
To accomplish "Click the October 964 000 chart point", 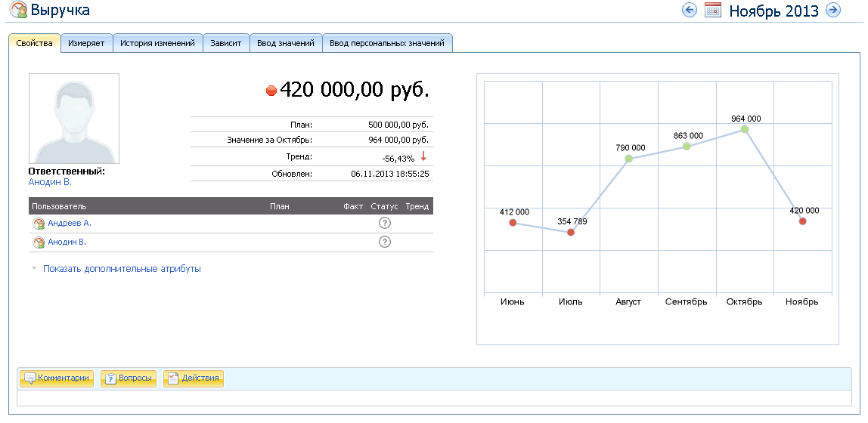I will coord(745,129).
